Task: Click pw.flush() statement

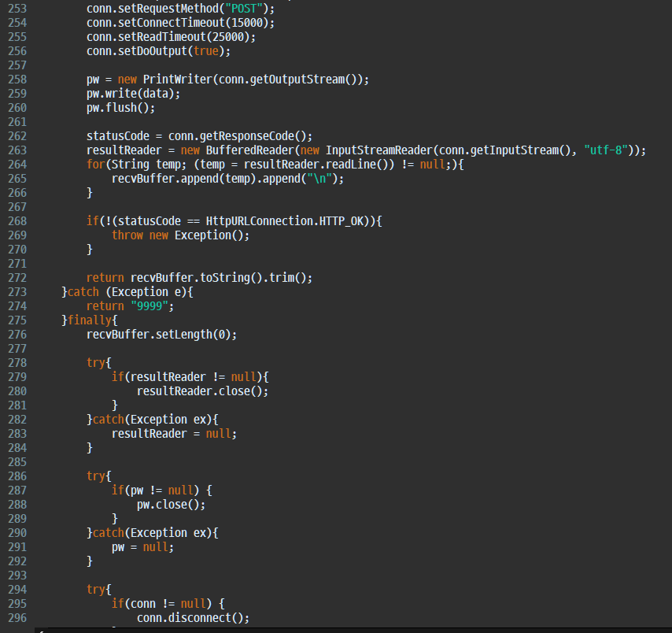Action: point(121,108)
